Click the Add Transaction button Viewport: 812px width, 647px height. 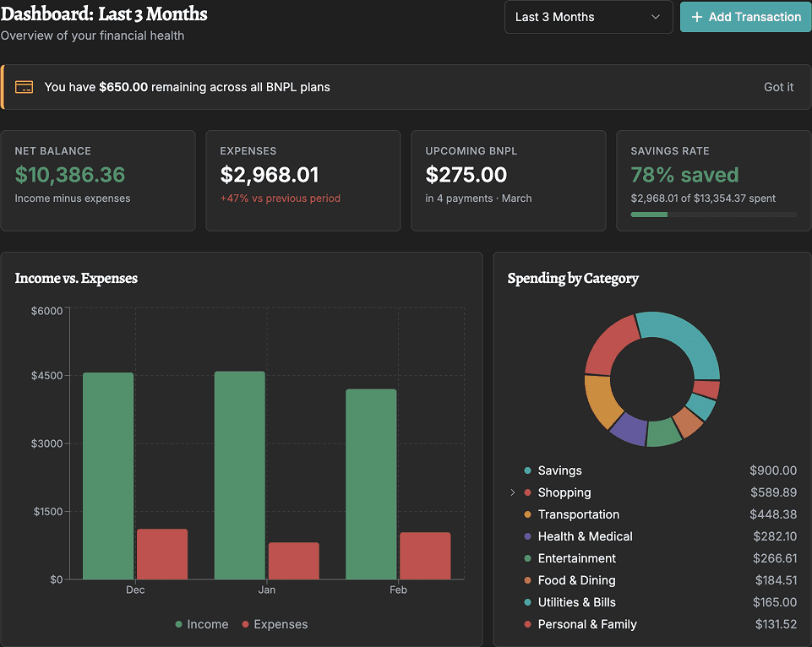pos(744,17)
